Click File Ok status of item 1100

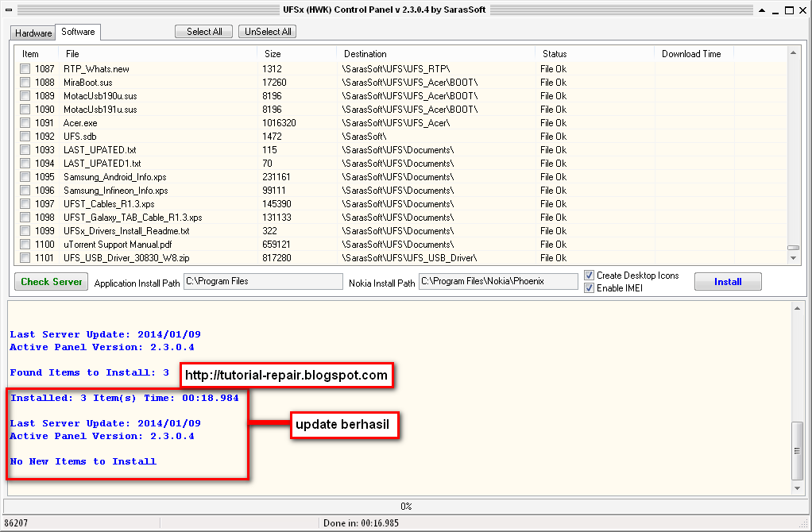pyautogui.click(x=554, y=245)
